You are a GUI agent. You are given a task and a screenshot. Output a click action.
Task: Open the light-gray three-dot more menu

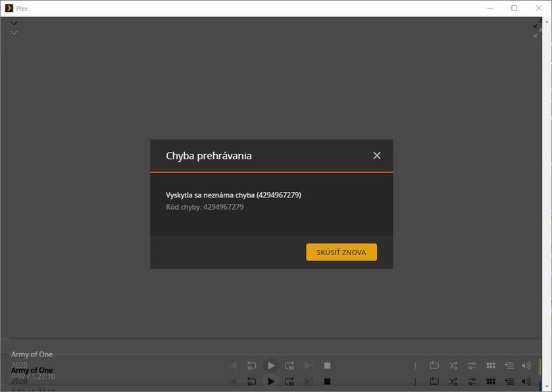[x=415, y=366]
